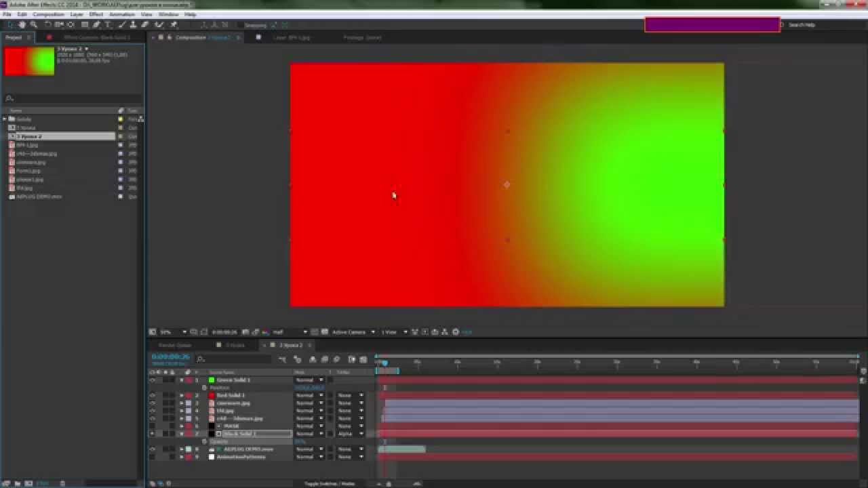Toggle hide shy layers timeline switch

(x=313, y=359)
